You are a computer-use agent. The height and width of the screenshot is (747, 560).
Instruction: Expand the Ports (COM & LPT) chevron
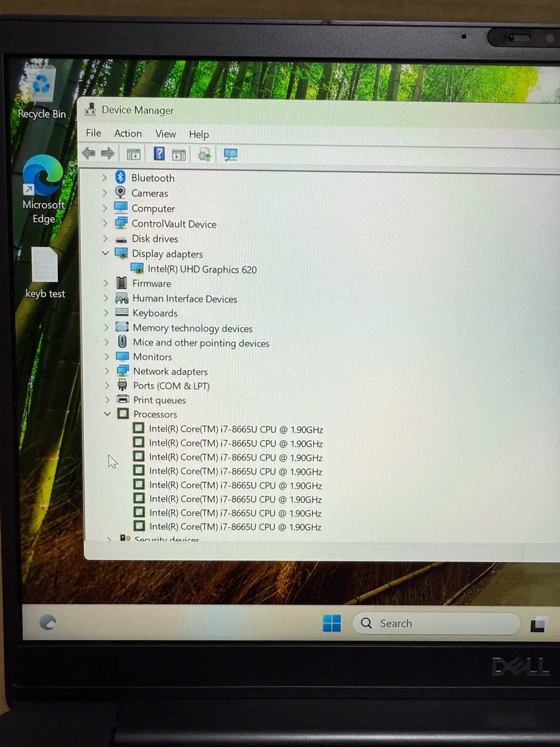point(107,385)
